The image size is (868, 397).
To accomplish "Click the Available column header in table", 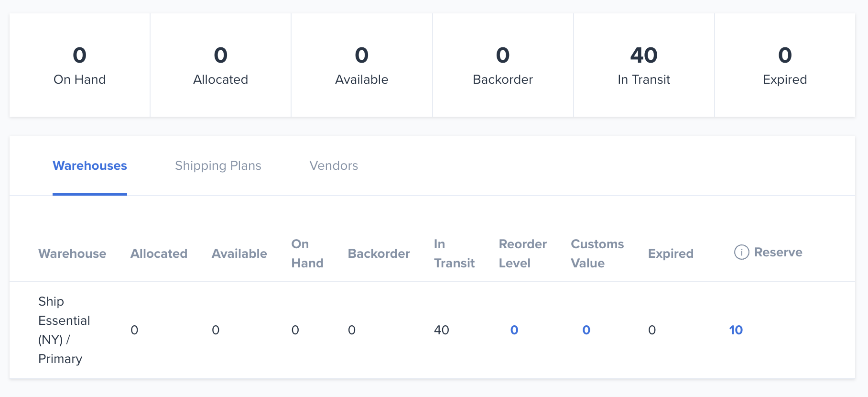I will 239,254.
